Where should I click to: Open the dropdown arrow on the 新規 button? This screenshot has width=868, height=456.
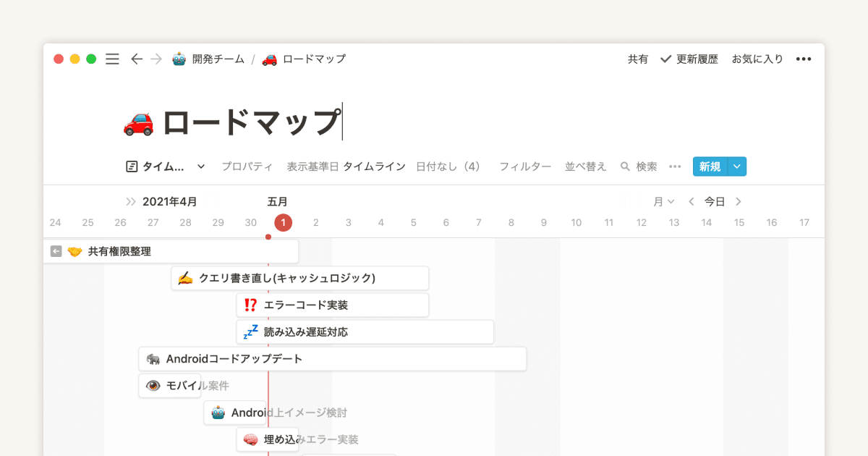[737, 166]
